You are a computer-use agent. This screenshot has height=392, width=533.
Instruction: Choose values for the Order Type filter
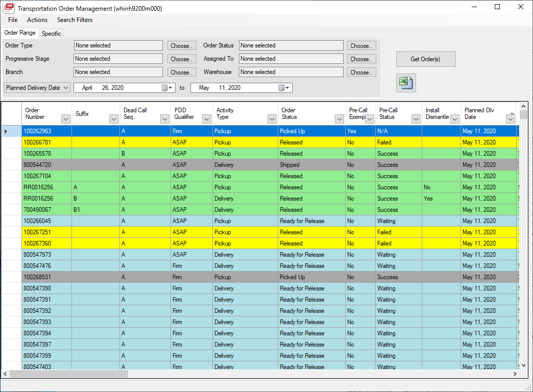pos(182,45)
